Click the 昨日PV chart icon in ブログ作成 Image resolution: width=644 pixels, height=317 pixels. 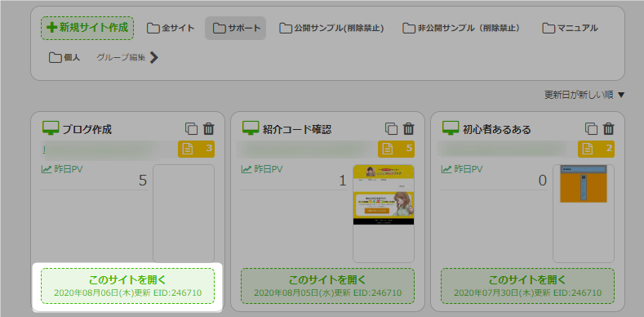(47, 169)
